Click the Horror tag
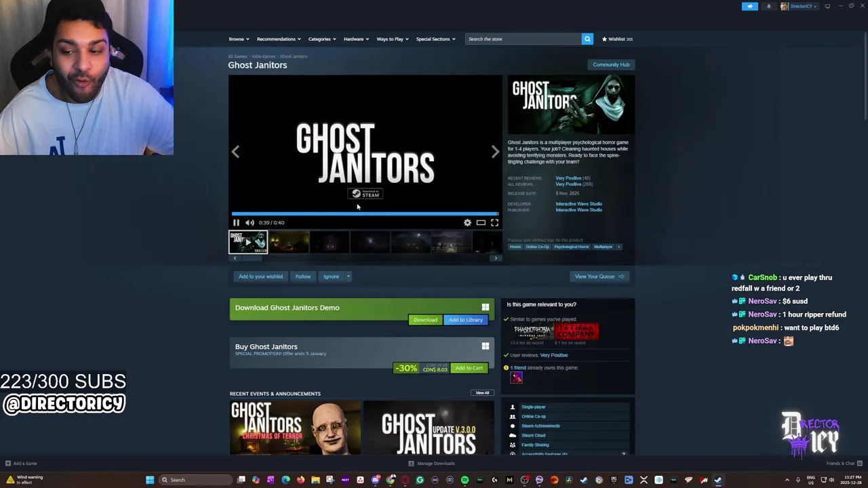 point(515,247)
